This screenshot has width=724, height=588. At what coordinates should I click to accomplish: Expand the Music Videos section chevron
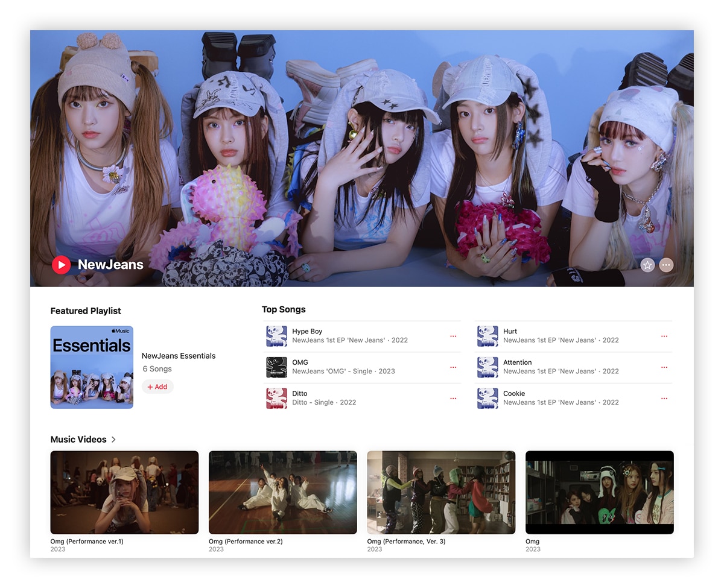[x=113, y=440]
